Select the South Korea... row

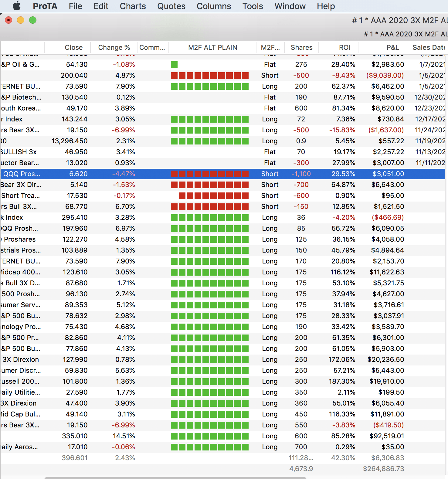[223, 108]
